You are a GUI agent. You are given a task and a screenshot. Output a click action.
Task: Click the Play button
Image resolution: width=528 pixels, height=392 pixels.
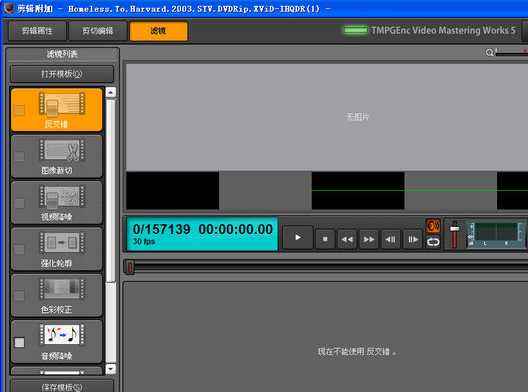coord(298,237)
